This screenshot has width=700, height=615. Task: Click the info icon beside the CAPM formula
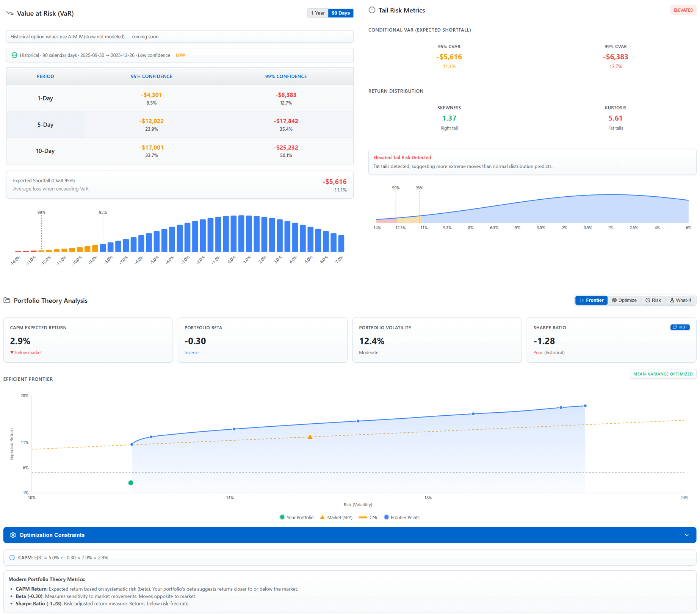pos(12,557)
